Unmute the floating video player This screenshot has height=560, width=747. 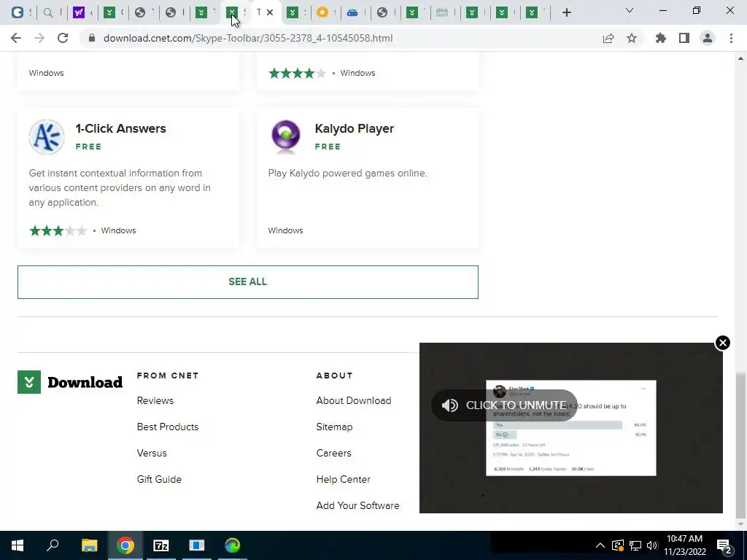click(x=504, y=405)
